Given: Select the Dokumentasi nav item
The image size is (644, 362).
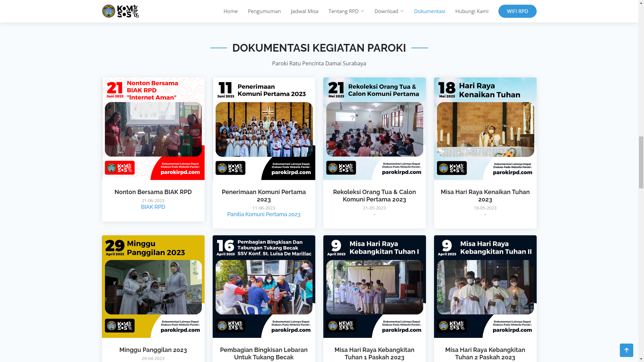Looking at the screenshot, I should (429, 11).
